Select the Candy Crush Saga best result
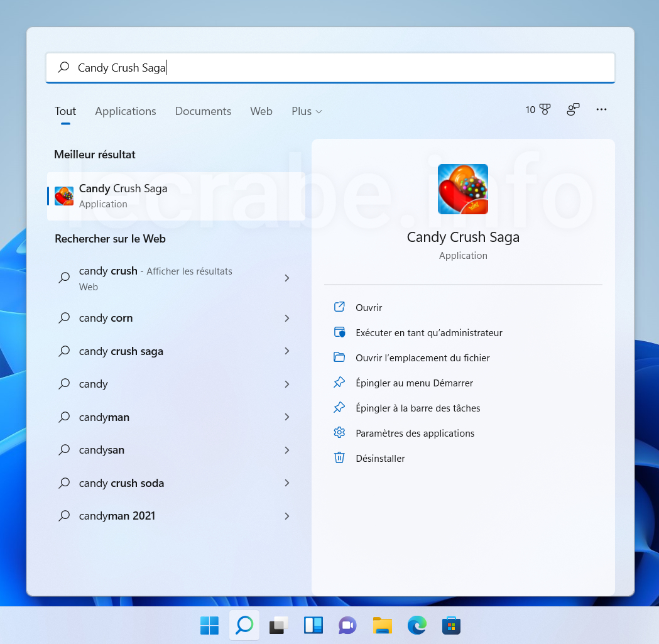The image size is (659, 644). click(x=176, y=196)
